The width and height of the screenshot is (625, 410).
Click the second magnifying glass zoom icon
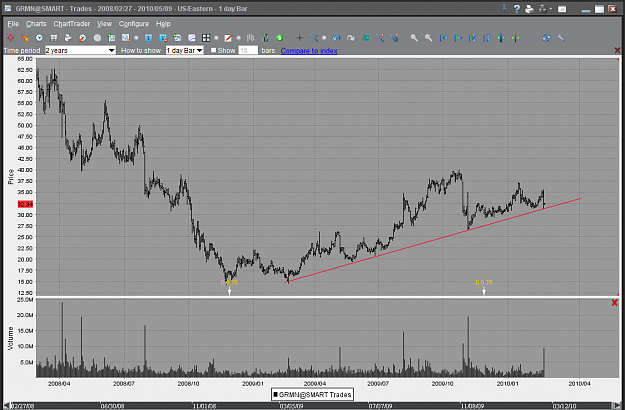click(428, 38)
